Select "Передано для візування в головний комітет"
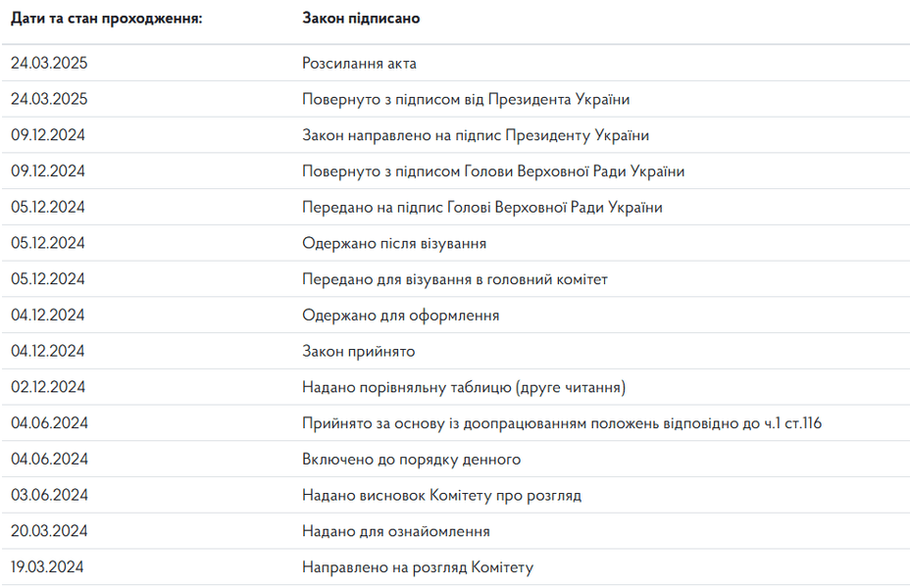 [x=454, y=279]
